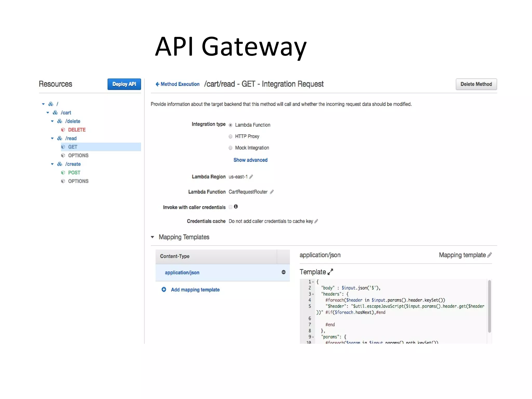
Task: Click the Mapping template label
Action: coord(462,255)
